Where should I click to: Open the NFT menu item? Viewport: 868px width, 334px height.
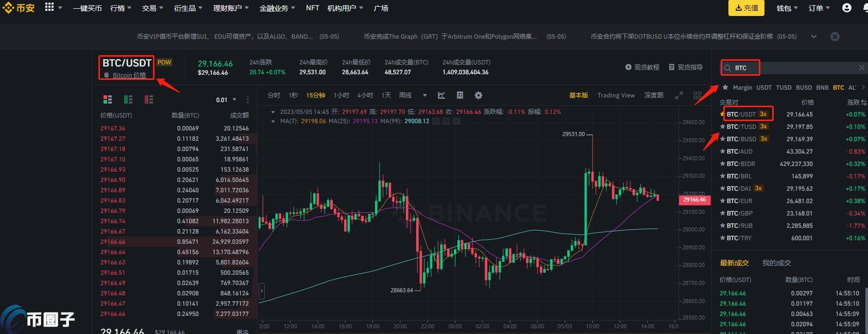(x=313, y=8)
